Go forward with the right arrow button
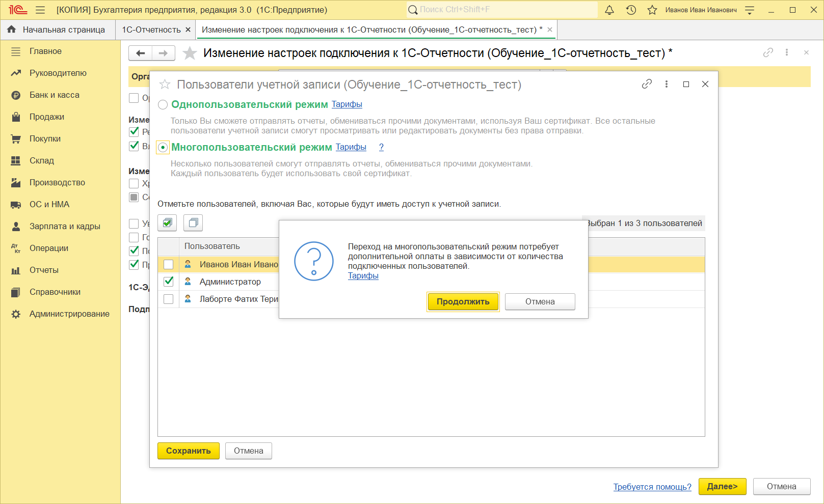The height and width of the screenshot is (504, 824). pyautogui.click(x=164, y=53)
